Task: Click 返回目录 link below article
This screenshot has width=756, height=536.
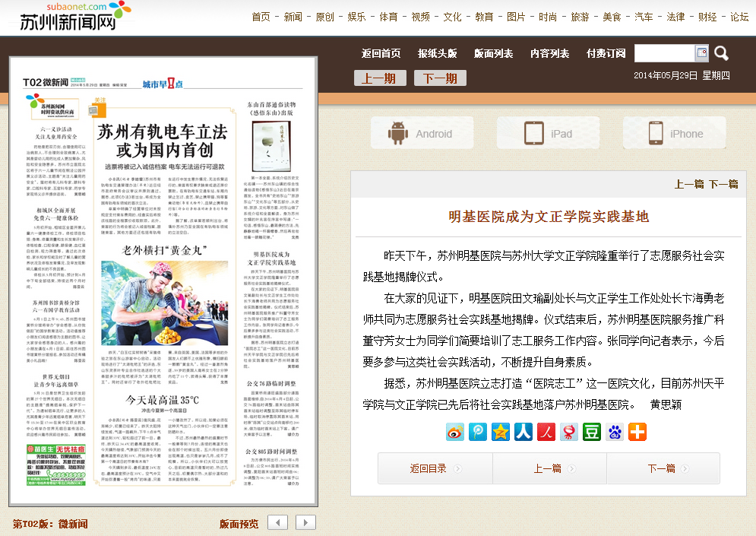Action: 429,468
